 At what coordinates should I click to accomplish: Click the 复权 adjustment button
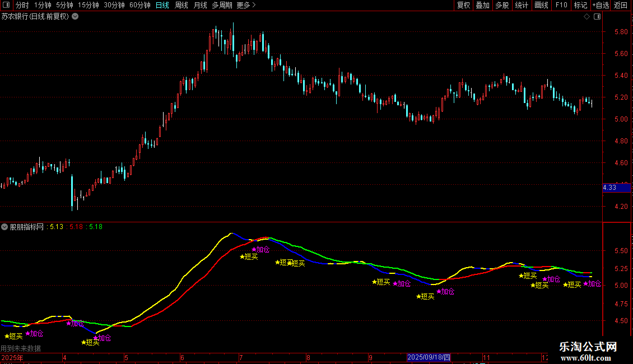[x=463, y=5]
